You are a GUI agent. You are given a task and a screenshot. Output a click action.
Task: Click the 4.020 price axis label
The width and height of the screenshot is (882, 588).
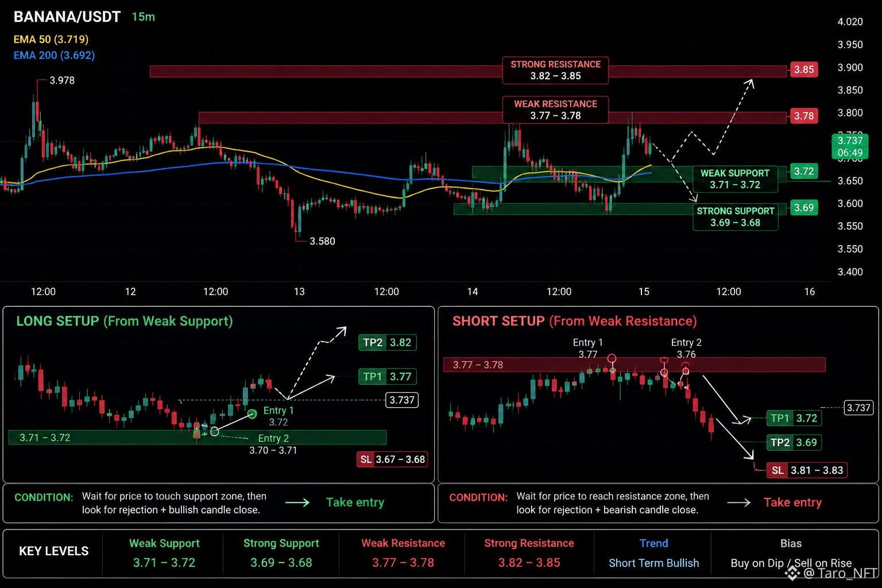850,22
